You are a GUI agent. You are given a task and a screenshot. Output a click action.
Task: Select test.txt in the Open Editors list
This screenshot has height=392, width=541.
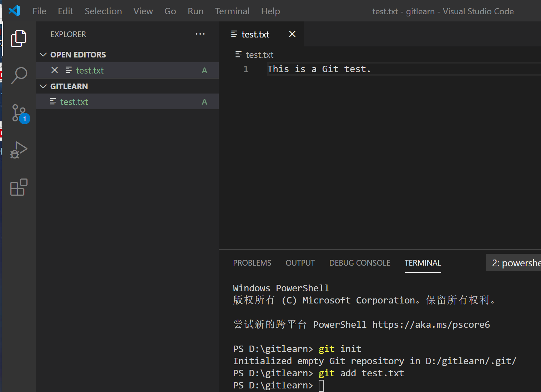127,70
